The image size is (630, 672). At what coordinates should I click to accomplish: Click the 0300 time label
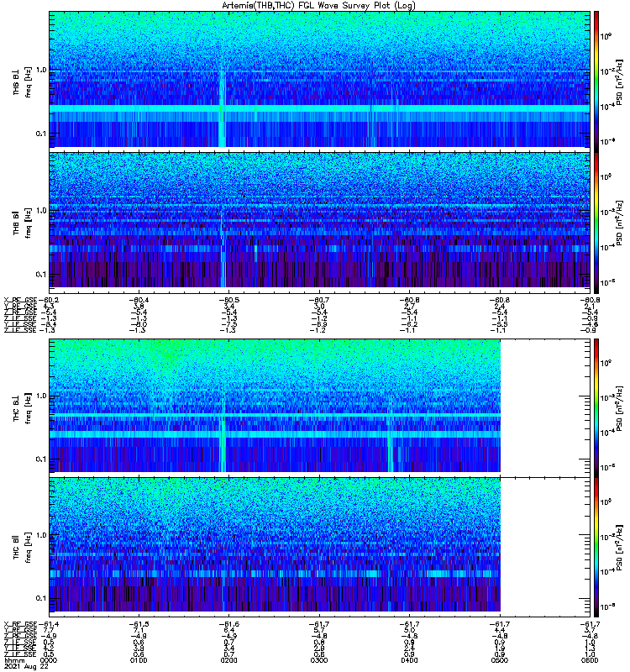coord(319,660)
